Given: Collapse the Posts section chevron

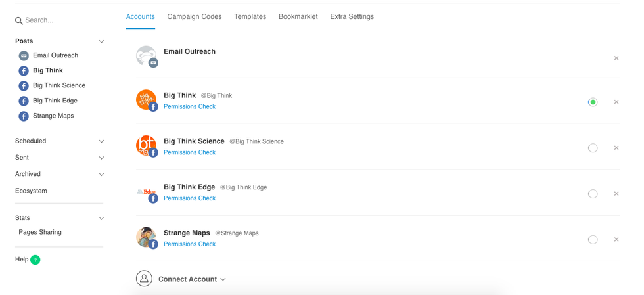Looking at the screenshot, I should (x=101, y=41).
